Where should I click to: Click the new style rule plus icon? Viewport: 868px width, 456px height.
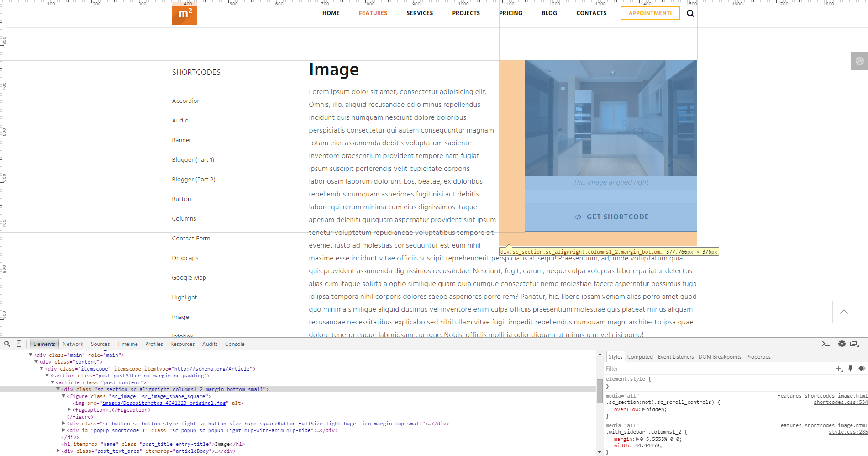839,369
